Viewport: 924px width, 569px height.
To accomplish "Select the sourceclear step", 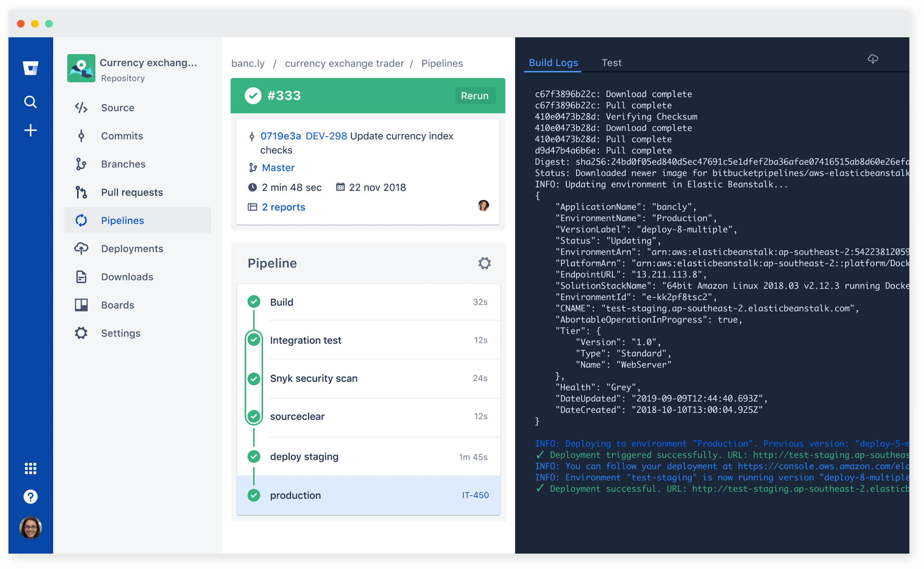I will click(x=369, y=416).
